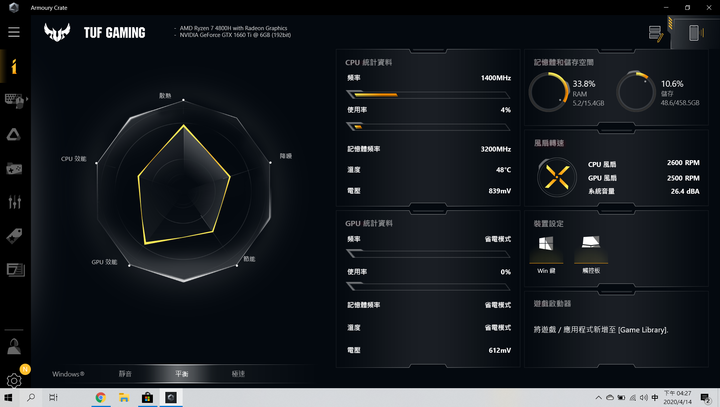Open Scenario Profiles sliders icon
Viewport: 720px width, 407px height.
(x=14, y=202)
